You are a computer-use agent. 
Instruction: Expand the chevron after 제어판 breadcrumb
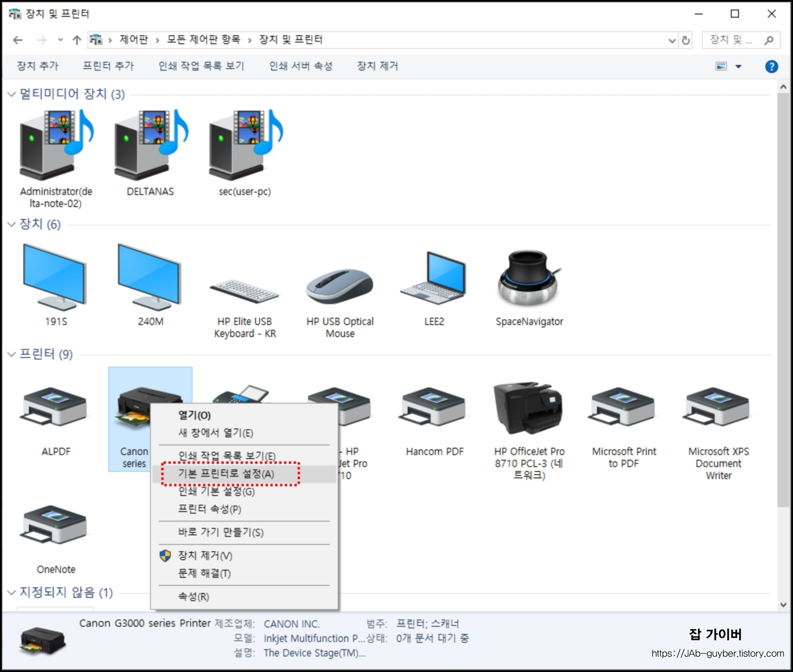157,41
